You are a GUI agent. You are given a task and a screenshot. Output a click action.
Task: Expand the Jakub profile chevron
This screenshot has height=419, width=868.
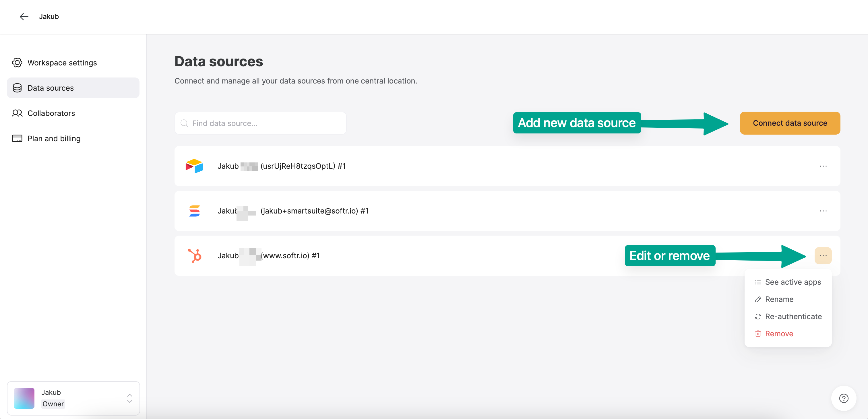point(129,398)
